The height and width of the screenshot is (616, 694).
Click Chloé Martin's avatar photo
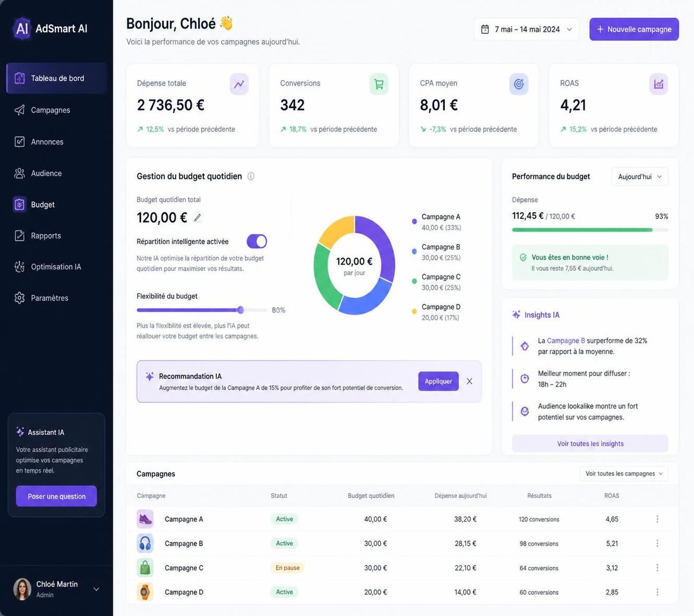tap(22, 589)
